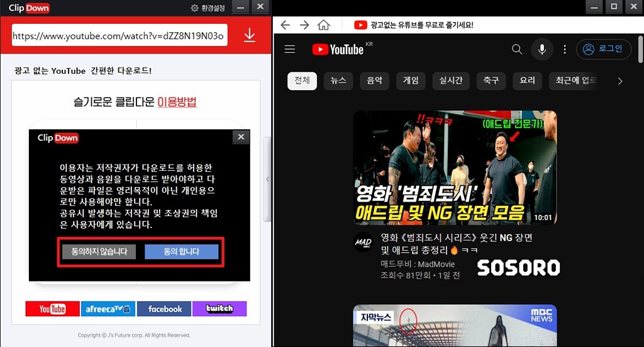Image resolution: width=644 pixels, height=347 pixels.
Task: Open the 범죄도시 NG 장면 video thumbnail
Action: point(455,168)
